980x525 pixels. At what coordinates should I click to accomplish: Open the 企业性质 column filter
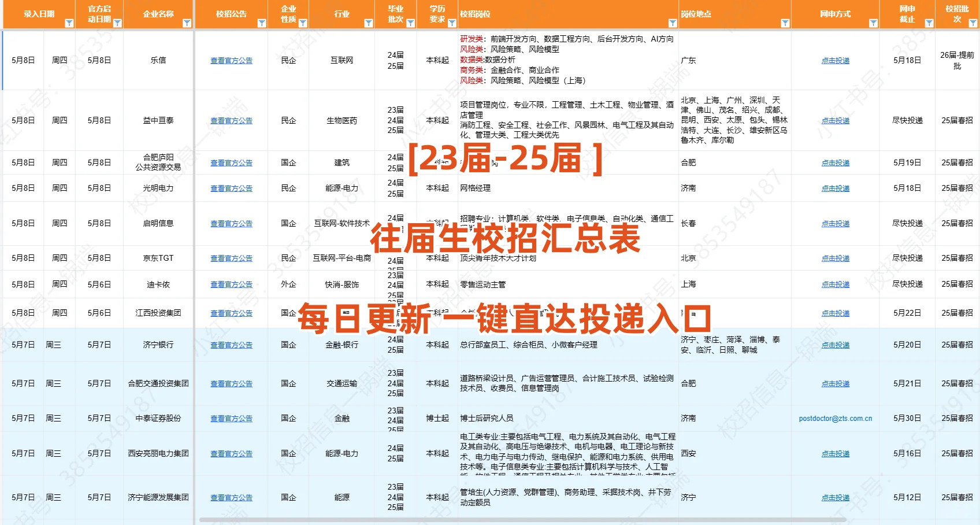point(303,23)
